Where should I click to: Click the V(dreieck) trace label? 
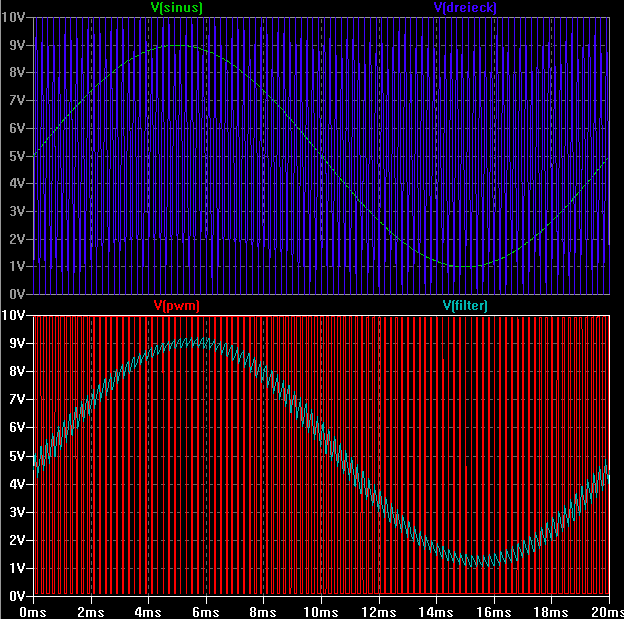[465, 8]
